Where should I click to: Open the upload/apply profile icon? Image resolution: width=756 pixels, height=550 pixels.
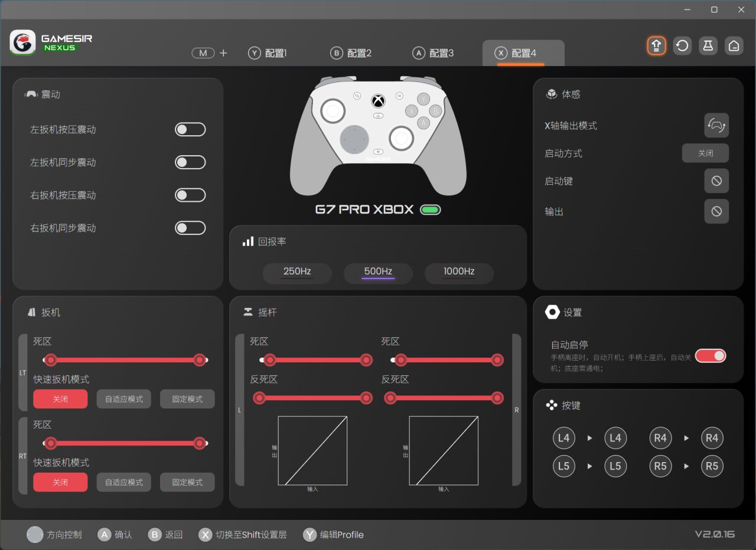click(x=656, y=45)
